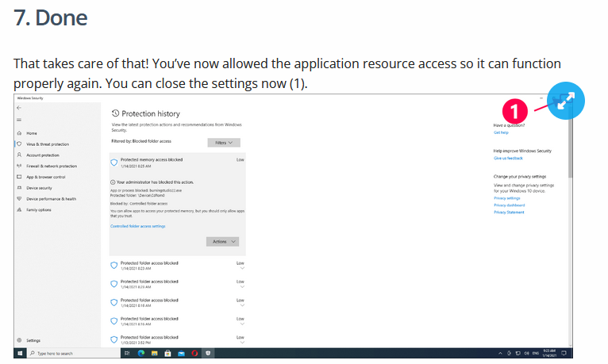
Task: Open the Filters dropdown
Action: click(223, 143)
